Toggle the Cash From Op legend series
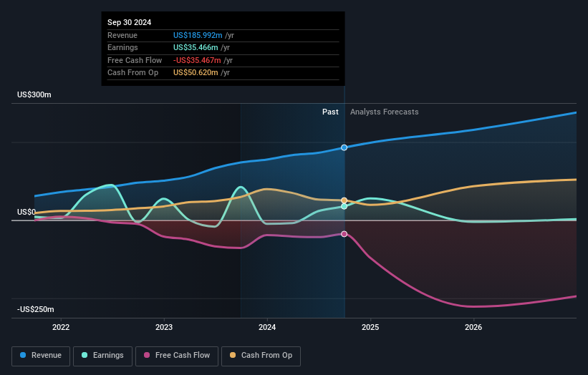Screen dimensions: 588x375 261,356
